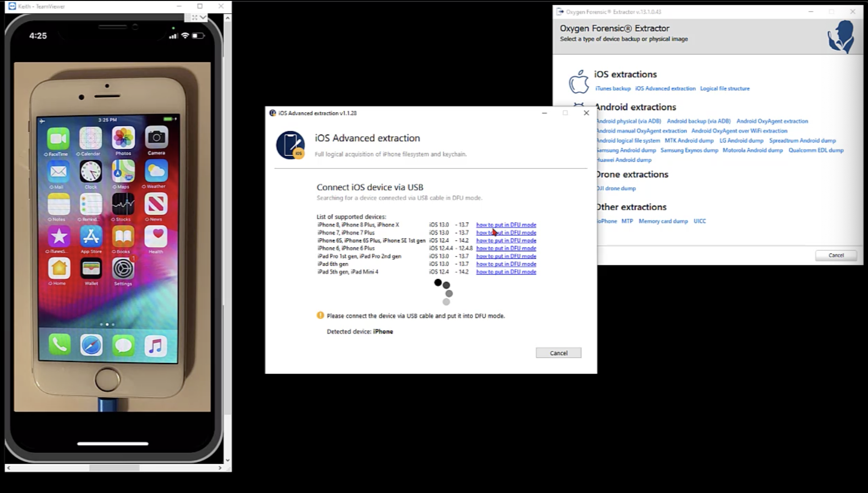Screen dimensions: 868x493
Task: Open Photos app on the phone
Action: click(123, 138)
